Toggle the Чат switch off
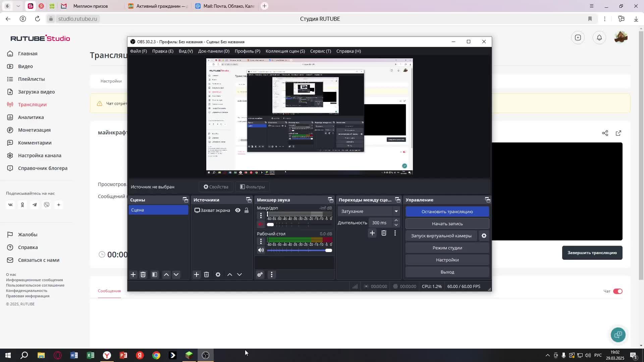Image resolution: width=644 pixels, height=362 pixels. point(618,291)
